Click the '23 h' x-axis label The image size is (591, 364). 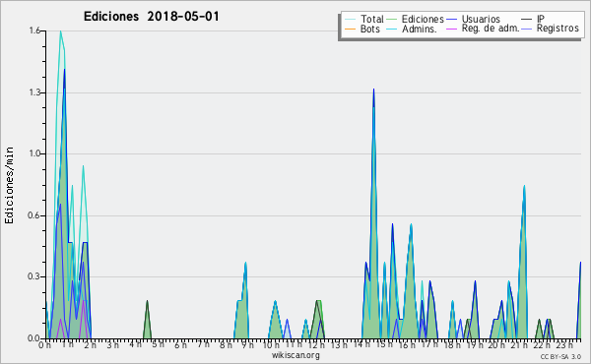[x=564, y=344]
